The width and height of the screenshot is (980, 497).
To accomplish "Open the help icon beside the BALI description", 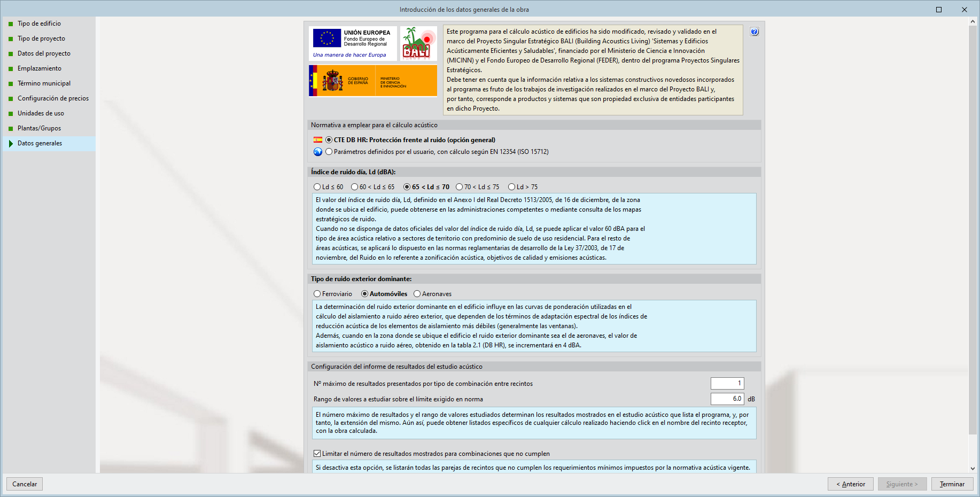I will click(754, 32).
